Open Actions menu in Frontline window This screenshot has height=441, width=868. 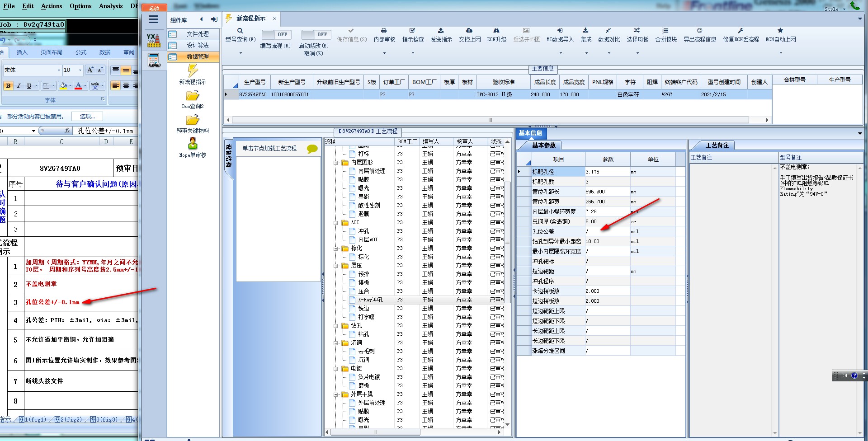coord(52,6)
